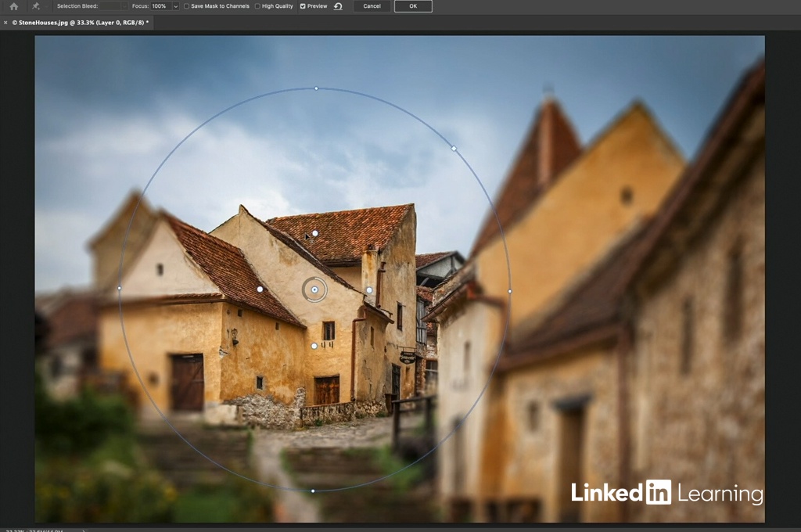Click the bottom ellipse boundary handle
The image size is (801, 532).
(x=313, y=491)
